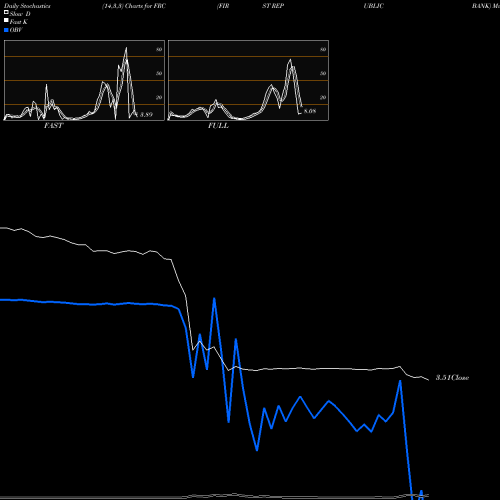Click the 'FAST' chart label

tap(53, 126)
